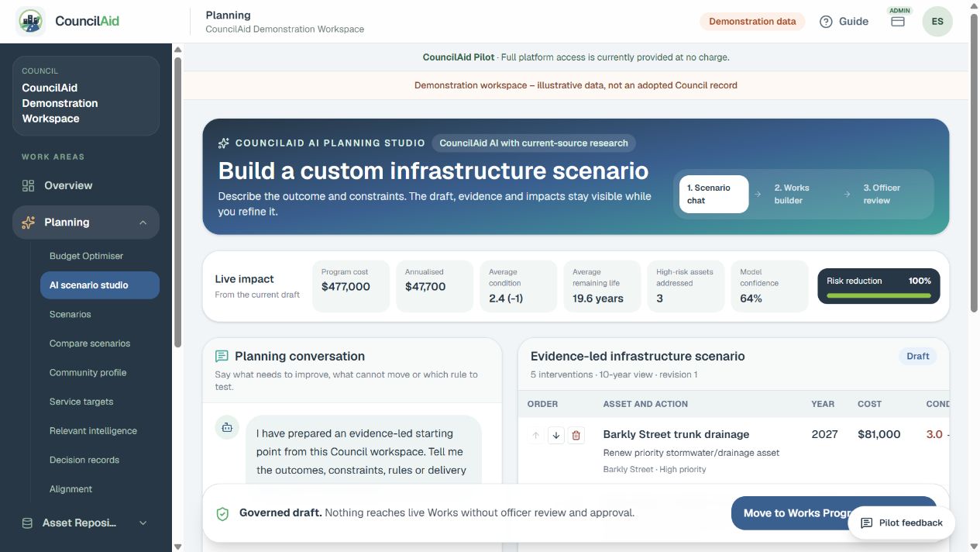Click the Admin billing card icon
This screenshot has height=552, width=980.
point(898,22)
